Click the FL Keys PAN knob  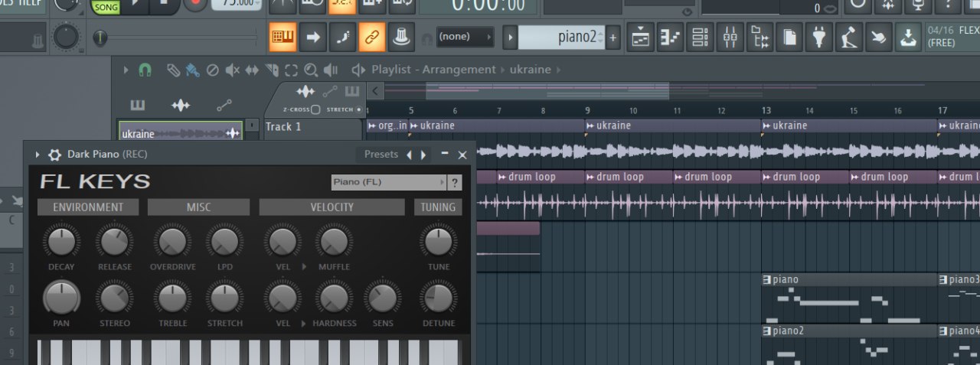click(x=61, y=297)
